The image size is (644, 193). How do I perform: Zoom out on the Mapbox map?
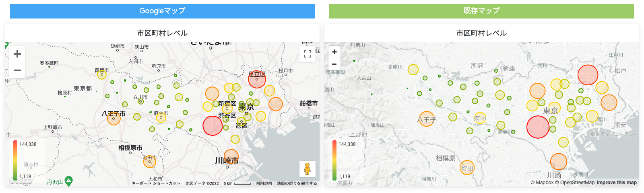334,64
